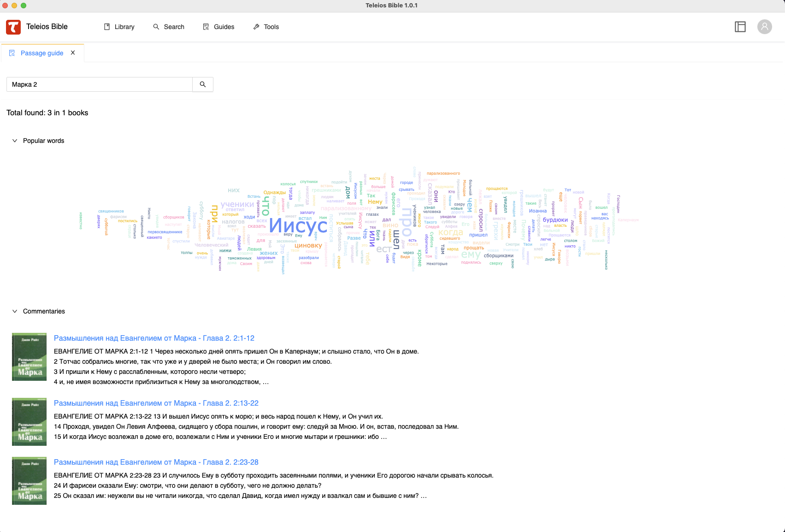
Task: Click the book cover thumbnail for 2:1-12
Action: pos(29,357)
